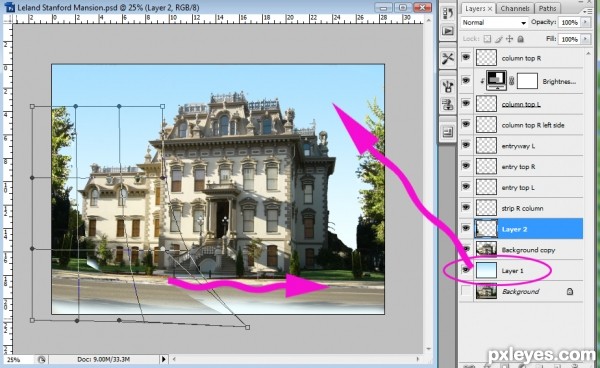Switch to the Paths tab
The image size is (600, 368).
(x=547, y=8)
